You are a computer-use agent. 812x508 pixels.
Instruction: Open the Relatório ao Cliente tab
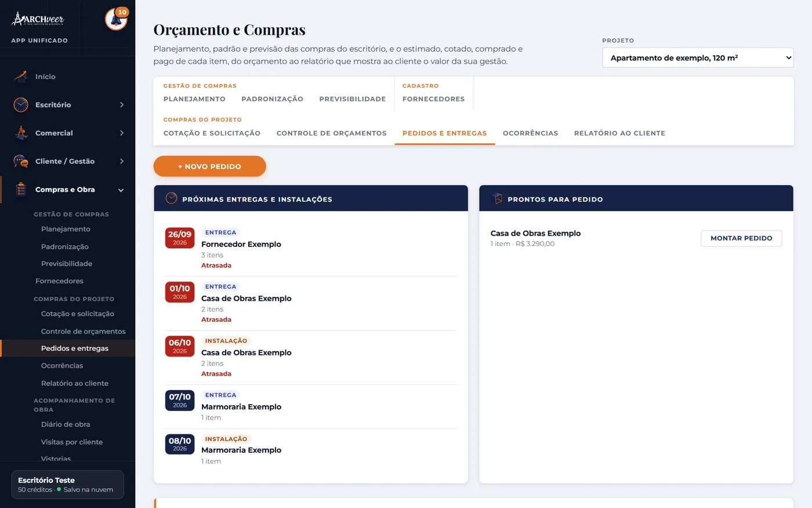(x=619, y=133)
